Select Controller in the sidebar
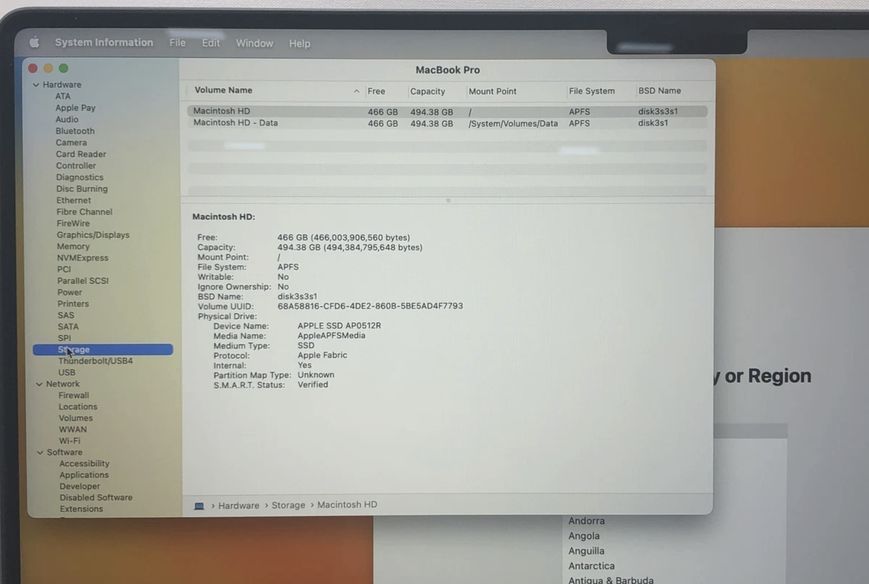 (x=76, y=166)
